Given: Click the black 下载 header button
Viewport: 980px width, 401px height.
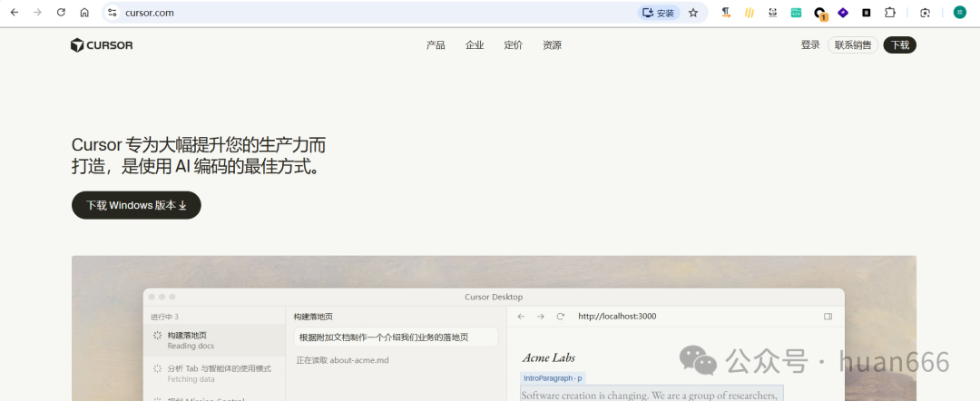Looking at the screenshot, I should coord(899,45).
